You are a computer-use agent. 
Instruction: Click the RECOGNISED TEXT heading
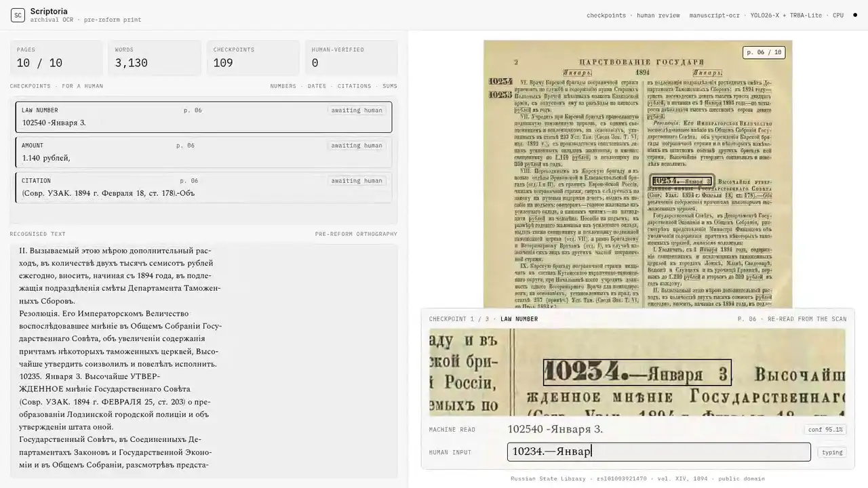[x=38, y=234]
